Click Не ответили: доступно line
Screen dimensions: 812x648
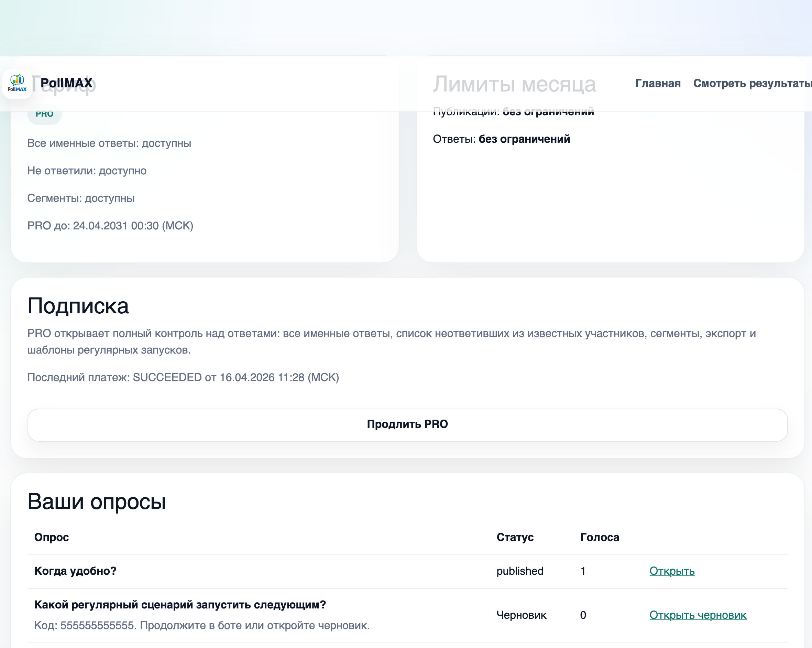(x=87, y=171)
